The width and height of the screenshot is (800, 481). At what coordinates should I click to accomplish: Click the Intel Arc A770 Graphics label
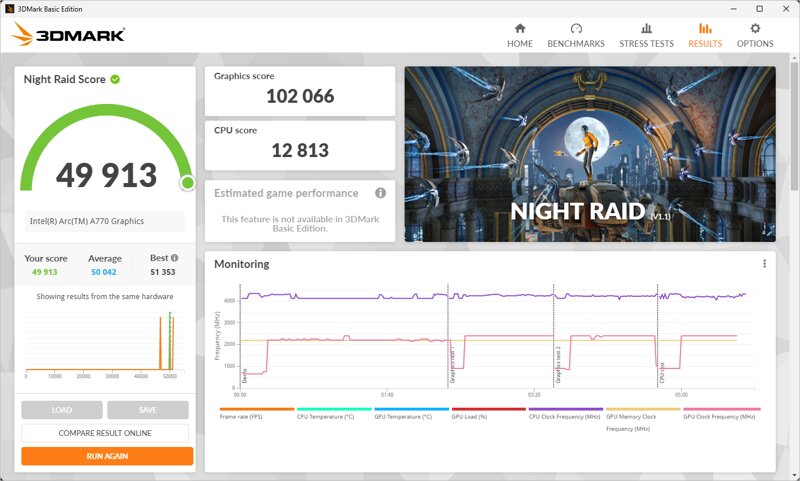(87, 221)
